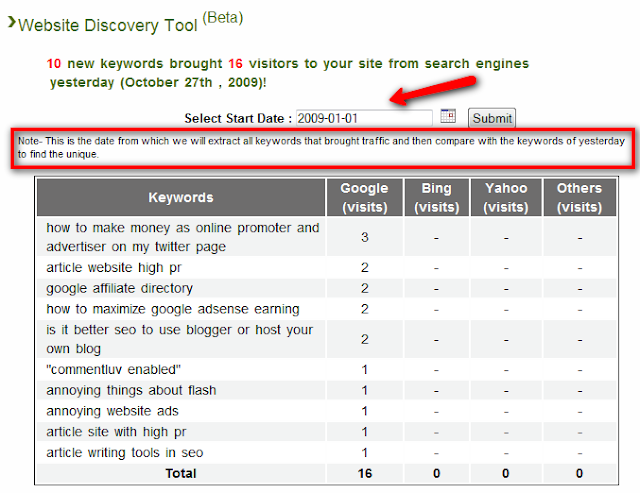
Task: Select keyword 'annoying website ads'
Action: (112, 411)
